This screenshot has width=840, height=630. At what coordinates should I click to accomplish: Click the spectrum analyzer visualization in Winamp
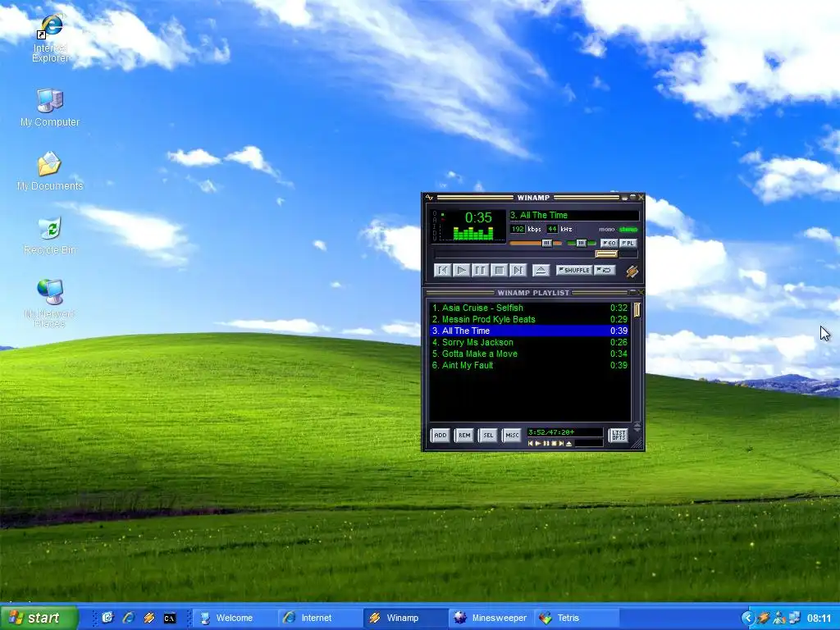pyautogui.click(x=473, y=234)
